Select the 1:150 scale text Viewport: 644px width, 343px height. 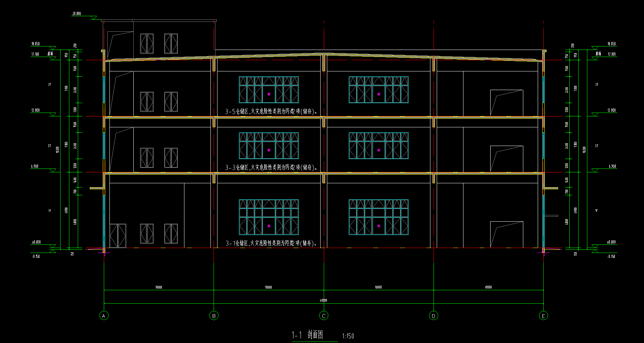(x=348, y=336)
